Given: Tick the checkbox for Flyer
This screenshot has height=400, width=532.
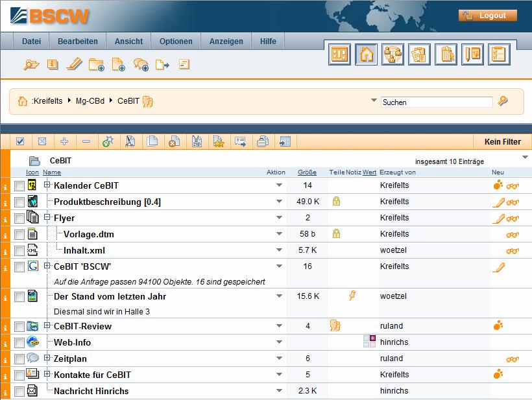Looking at the screenshot, I should tap(19, 218).
